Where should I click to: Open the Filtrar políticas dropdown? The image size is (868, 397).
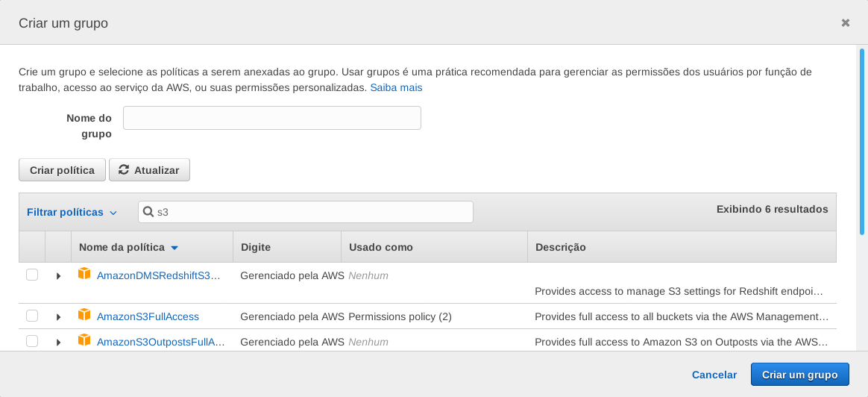pyautogui.click(x=72, y=212)
